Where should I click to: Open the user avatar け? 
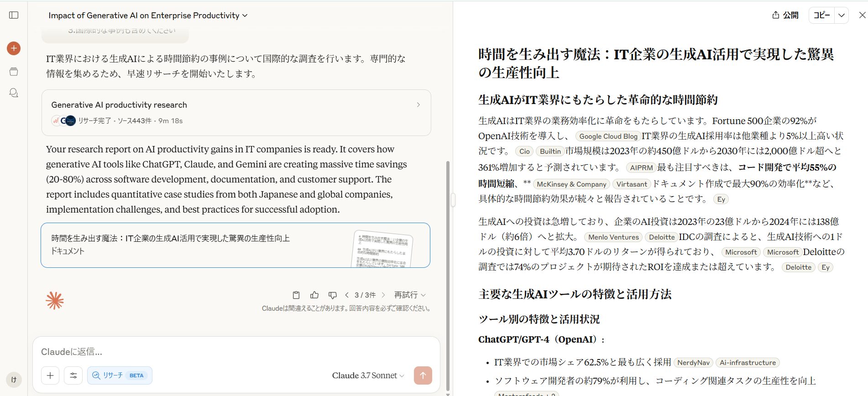pos(14,380)
